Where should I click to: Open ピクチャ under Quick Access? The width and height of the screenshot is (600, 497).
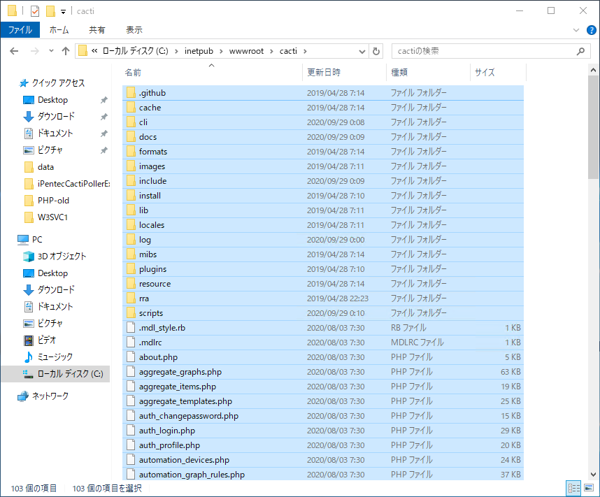click(50, 150)
